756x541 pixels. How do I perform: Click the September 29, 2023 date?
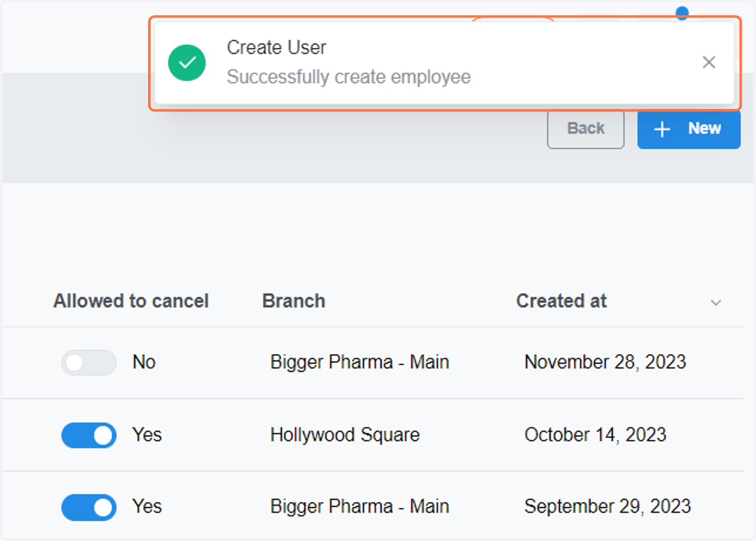coord(608,506)
